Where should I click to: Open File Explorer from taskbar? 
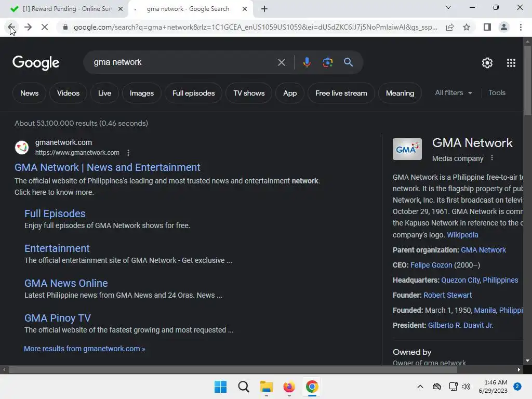tap(267, 387)
